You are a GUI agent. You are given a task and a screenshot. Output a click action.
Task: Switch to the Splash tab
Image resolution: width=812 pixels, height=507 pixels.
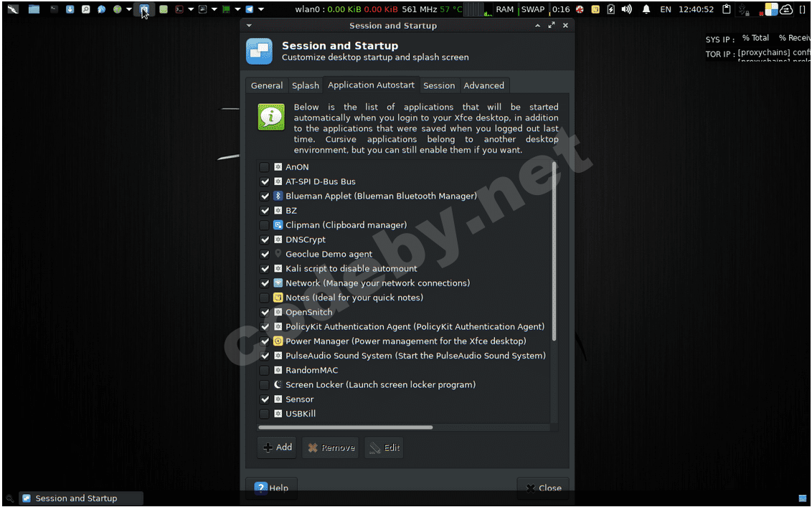(x=305, y=85)
